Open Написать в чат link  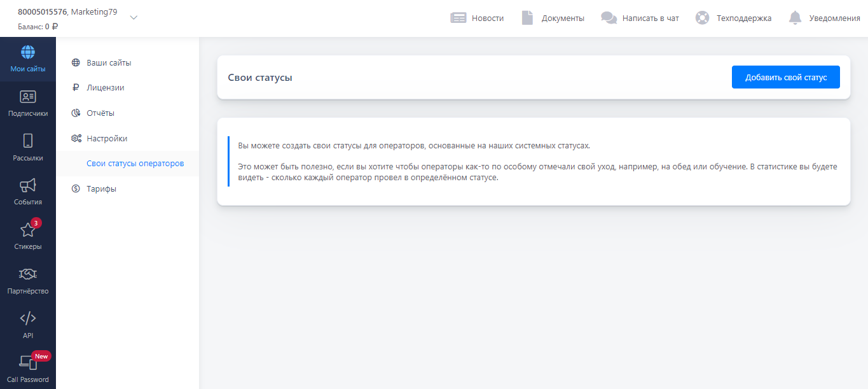[x=651, y=18]
